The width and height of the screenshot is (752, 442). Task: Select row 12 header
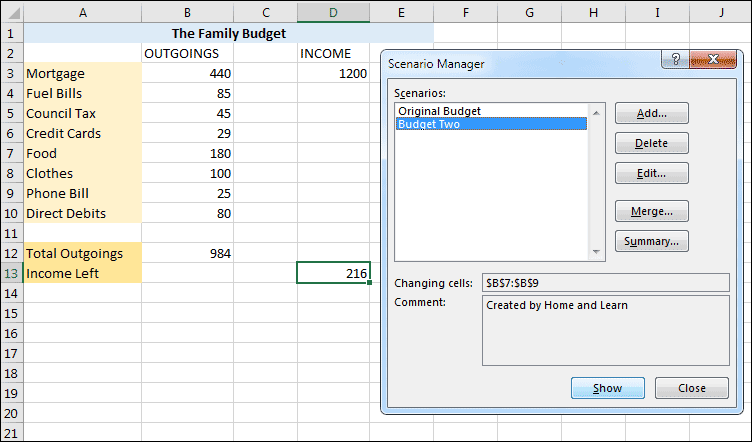tap(11, 253)
